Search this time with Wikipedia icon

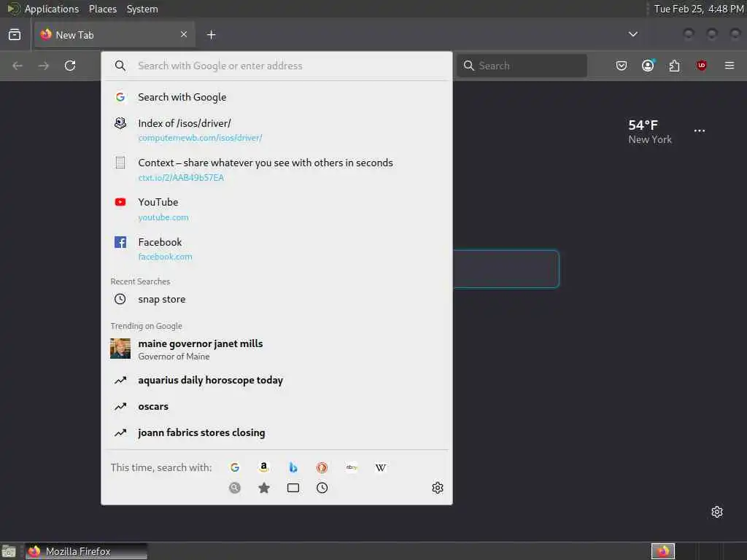[381, 467]
